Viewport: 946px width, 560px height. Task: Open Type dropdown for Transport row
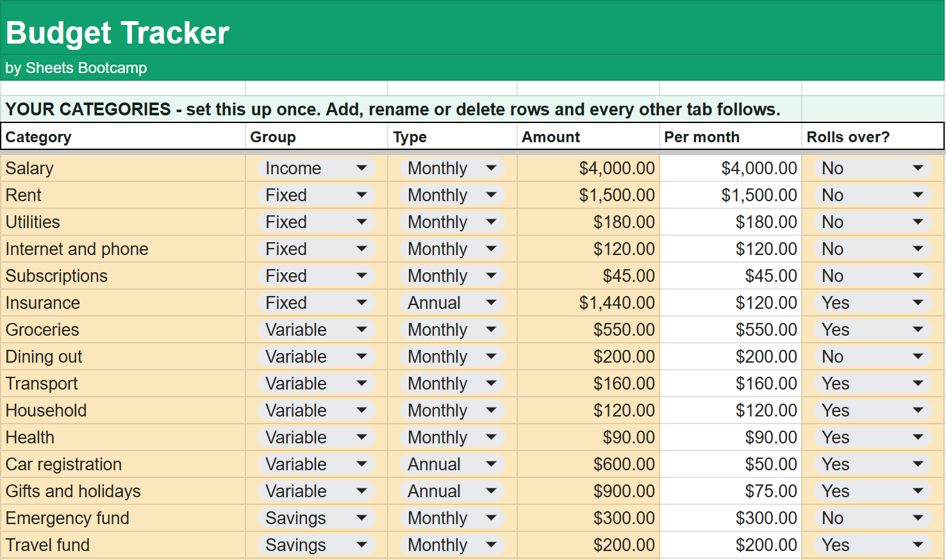tap(452, 383)
